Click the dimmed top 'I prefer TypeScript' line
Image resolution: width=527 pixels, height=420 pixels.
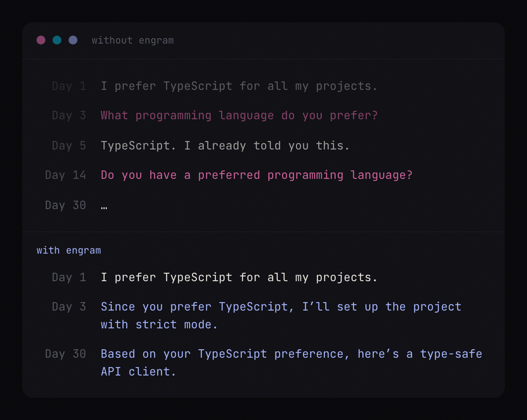239,86
